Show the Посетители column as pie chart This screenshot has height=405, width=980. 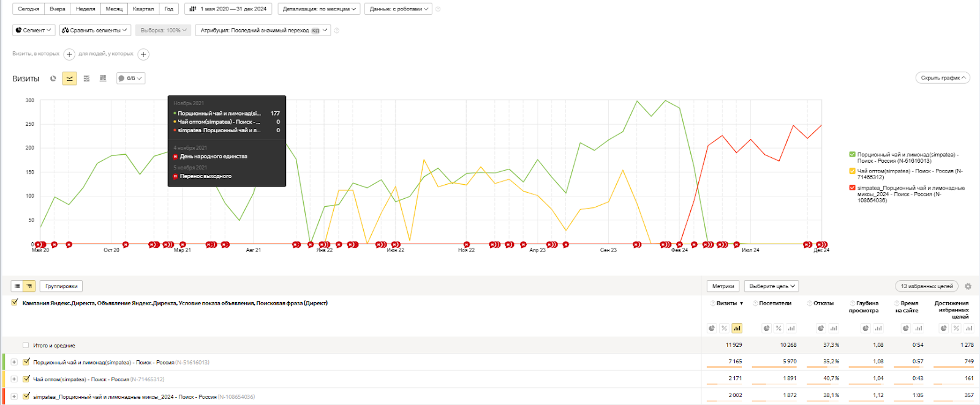(766, 329)
